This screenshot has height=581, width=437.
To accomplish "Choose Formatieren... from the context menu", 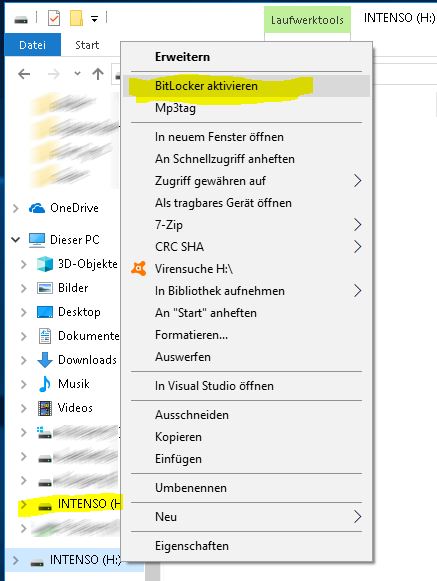I will click(246, 335).
